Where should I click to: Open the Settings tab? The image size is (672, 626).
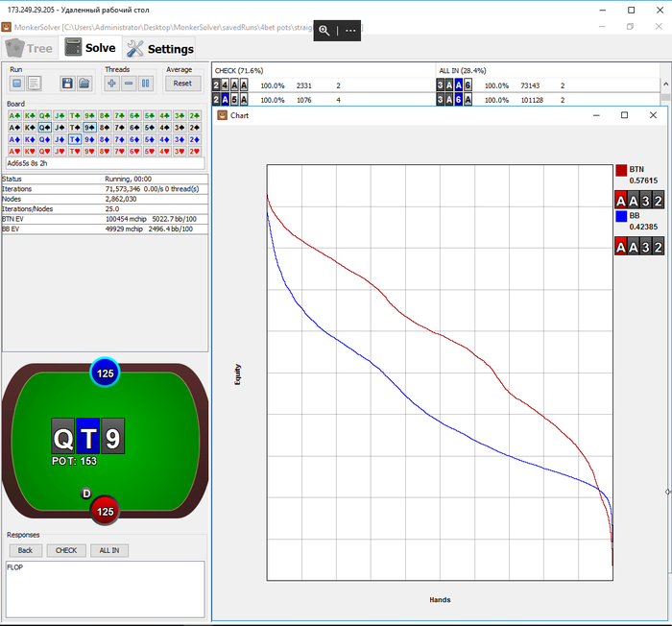160,49
